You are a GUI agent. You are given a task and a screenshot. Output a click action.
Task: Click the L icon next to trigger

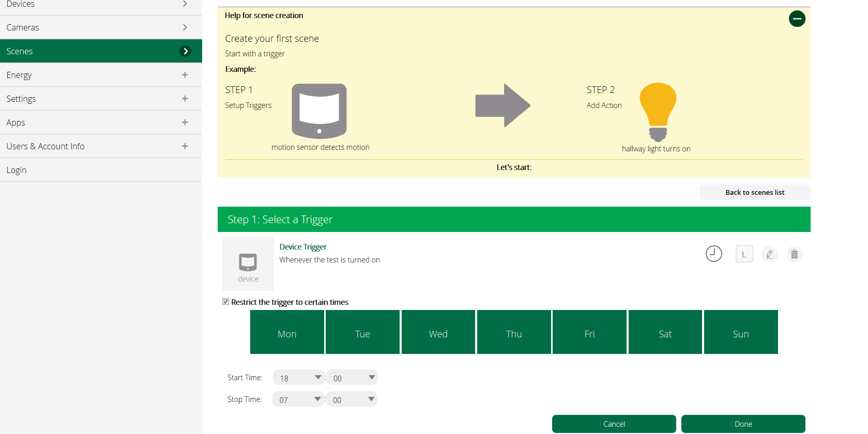[744, 254]
